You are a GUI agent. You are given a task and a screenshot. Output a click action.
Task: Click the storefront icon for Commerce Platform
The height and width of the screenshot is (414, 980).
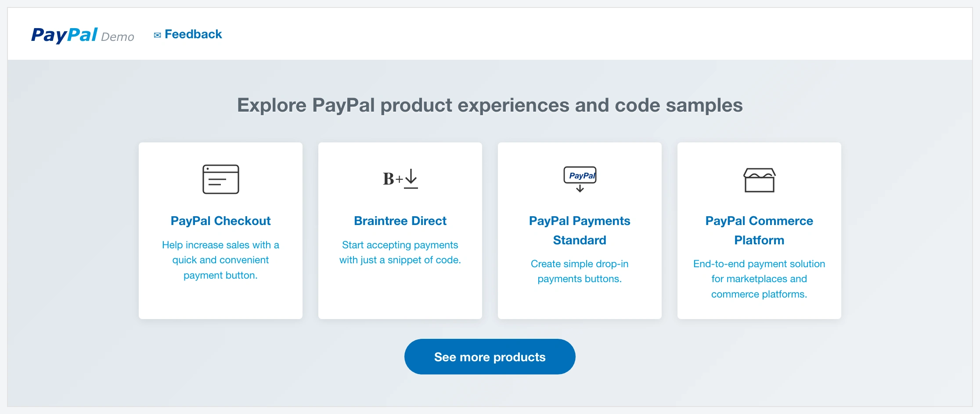[760, 180]
